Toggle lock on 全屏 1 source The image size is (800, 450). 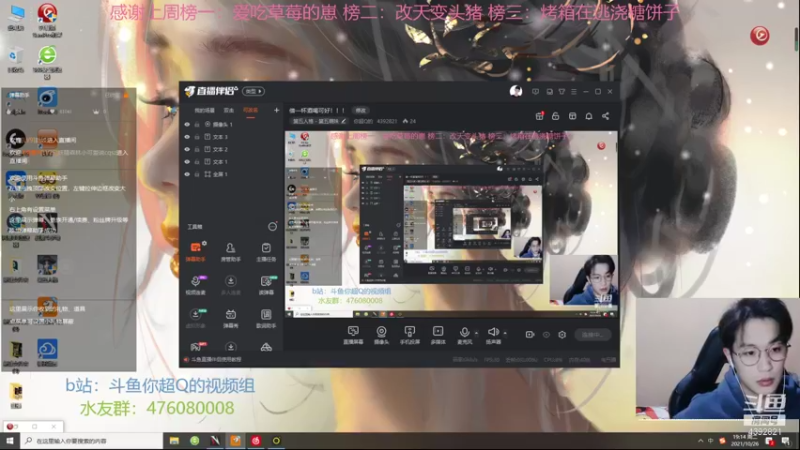197,174
